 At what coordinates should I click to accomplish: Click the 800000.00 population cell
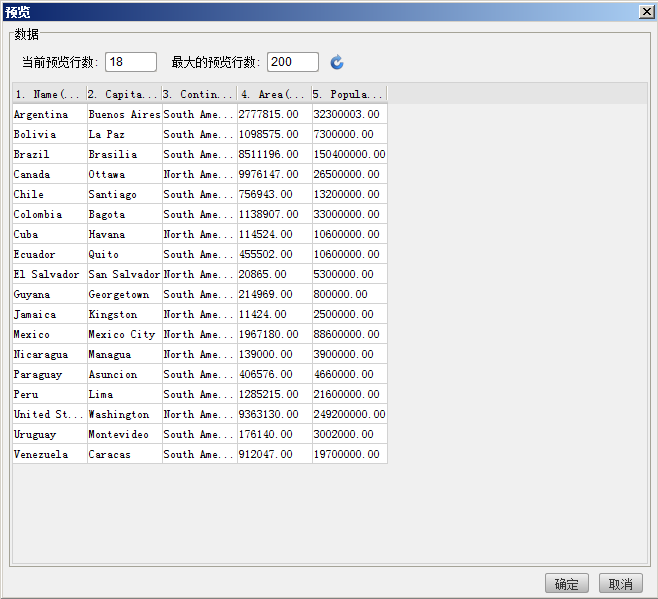[350, 294]
